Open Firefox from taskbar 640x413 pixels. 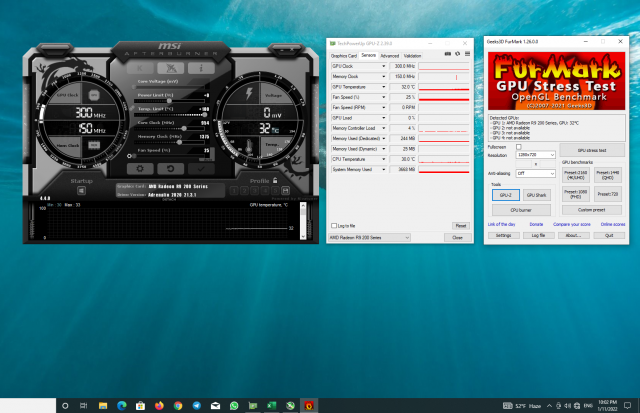[x=159, y=406]
